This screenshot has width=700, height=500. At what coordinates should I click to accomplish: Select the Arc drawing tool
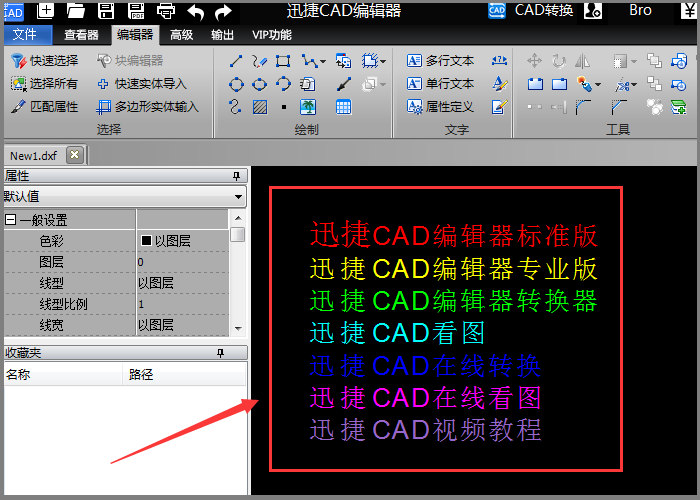point(283,84)
